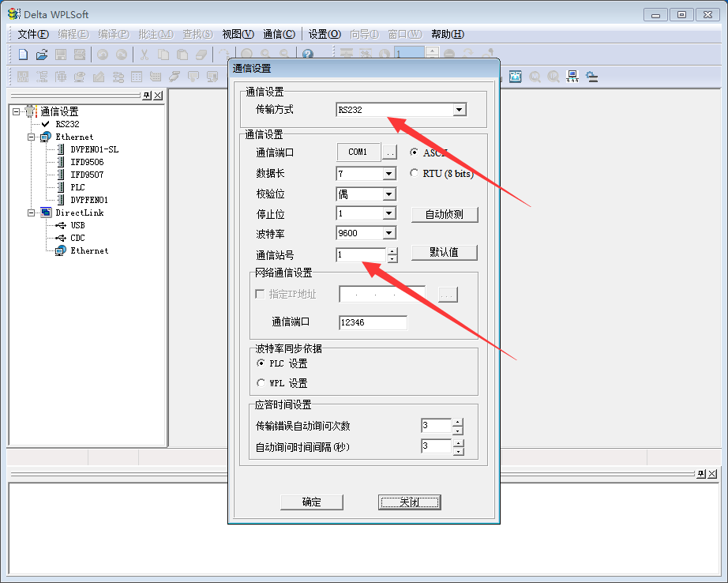Click the New file toolbar icon
Screen dimensions: 728x583
point(23,55)
